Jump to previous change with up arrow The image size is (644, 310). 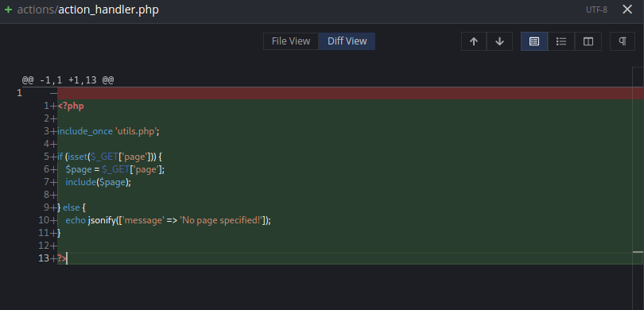(474, 41)
